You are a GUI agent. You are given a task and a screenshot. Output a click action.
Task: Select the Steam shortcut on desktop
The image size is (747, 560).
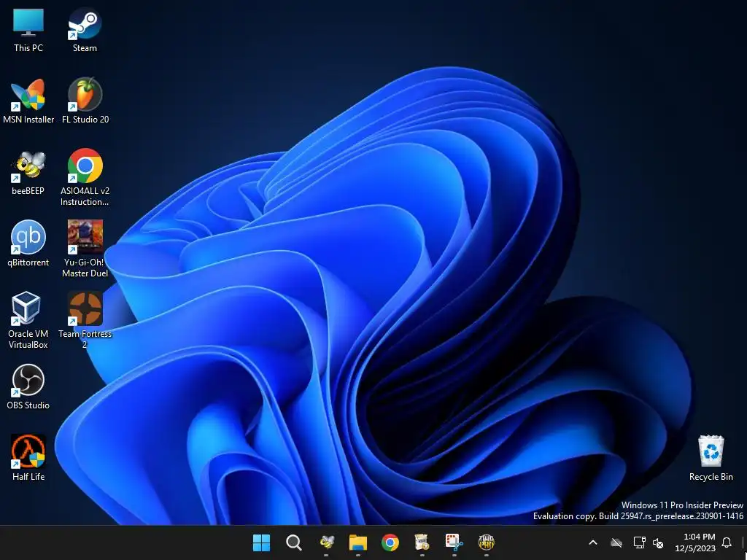(85, 31)
